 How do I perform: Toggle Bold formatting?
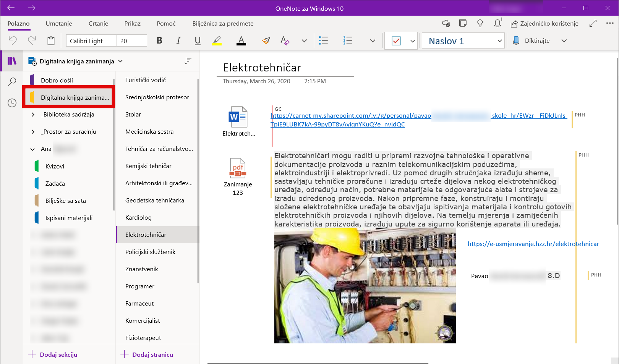(x=159, y=40)
